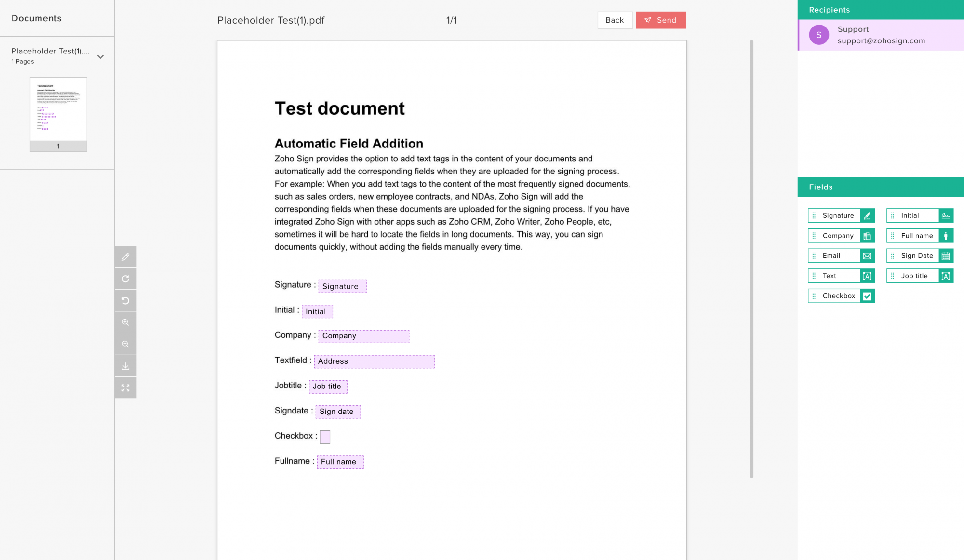Select the Support recipient entry

(x=881, y=35)
